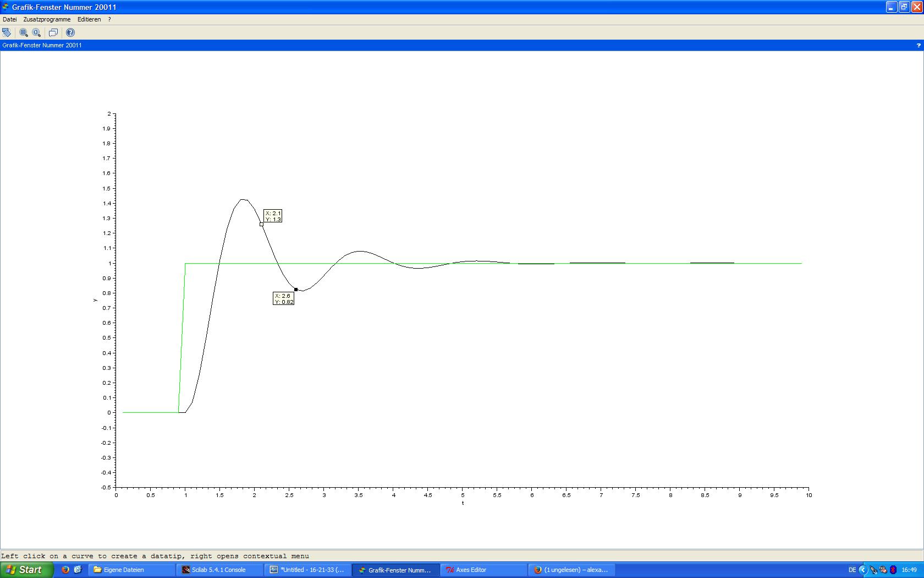The height and width of the screenshot is (578, 924).
Task: Open Scilab help from blue question icon
Action: coord(70,32)
